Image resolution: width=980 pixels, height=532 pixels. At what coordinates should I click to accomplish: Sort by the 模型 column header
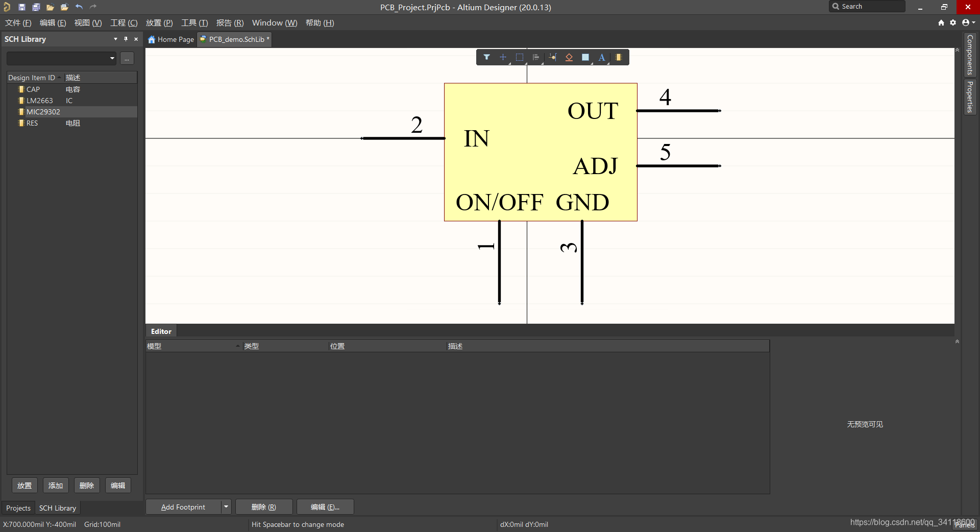coord(193,346)
